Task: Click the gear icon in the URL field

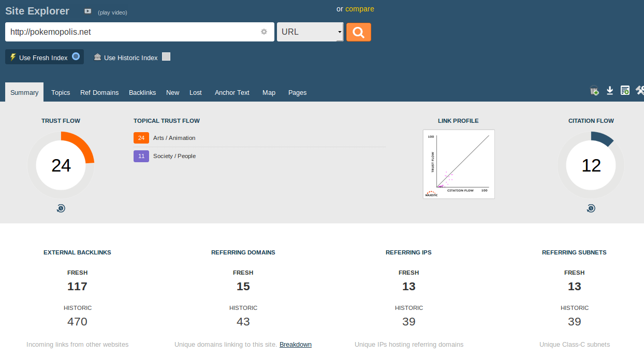Action: (264, 32)
